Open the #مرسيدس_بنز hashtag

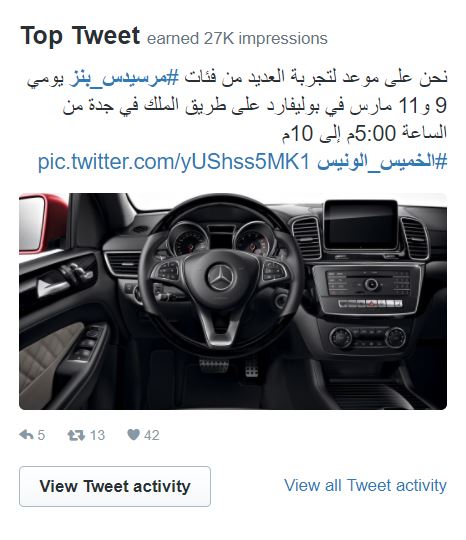click(125, 77)
